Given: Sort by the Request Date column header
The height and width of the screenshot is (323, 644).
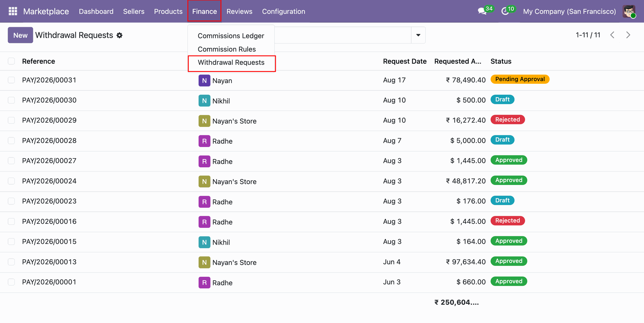Looking at the screenshot, I should click(x=405, y=61).
